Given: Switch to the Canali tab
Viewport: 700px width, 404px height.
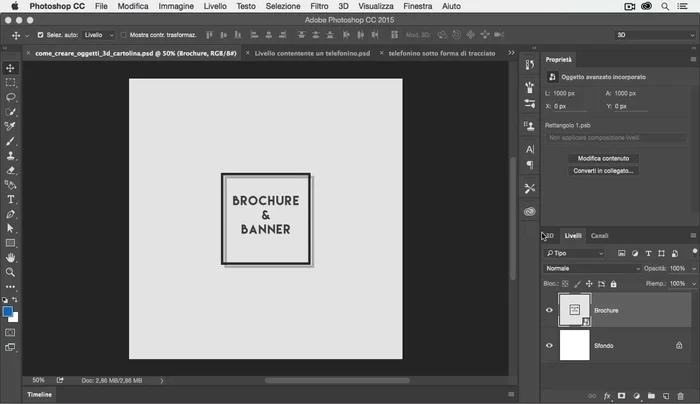Looking at the screenshot, I should point(599,236).
